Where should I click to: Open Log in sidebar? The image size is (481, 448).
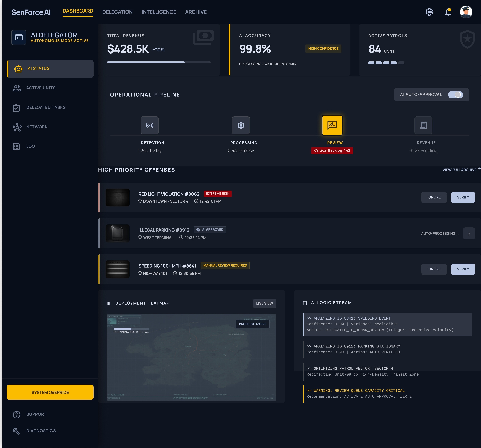click(50, 146)
